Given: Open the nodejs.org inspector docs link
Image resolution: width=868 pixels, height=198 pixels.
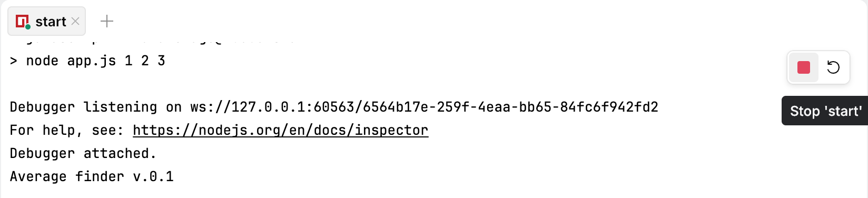Looking at the screenshot, I should 281,130.
